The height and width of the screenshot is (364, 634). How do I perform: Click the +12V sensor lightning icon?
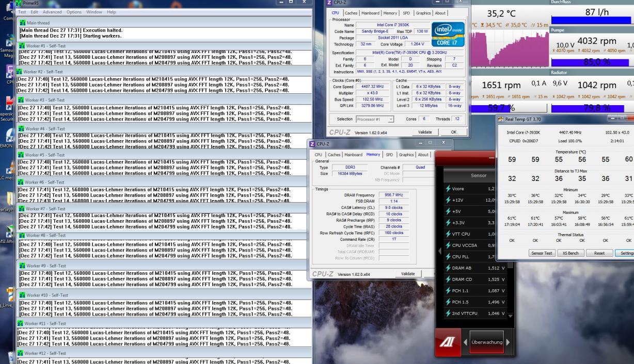click(x=447, y=200)
